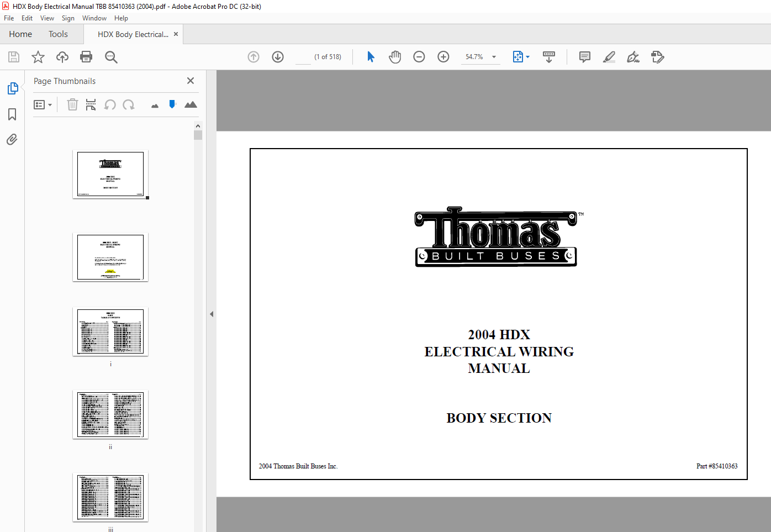This screenshot has width=771, height=532.
Task: Open the Find text magnifier icon
Action: click(x=111, y=57)
